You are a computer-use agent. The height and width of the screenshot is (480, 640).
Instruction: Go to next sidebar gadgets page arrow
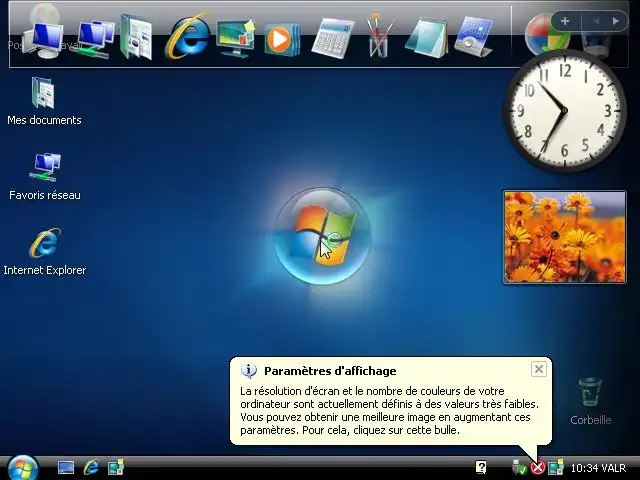point(616,21)
